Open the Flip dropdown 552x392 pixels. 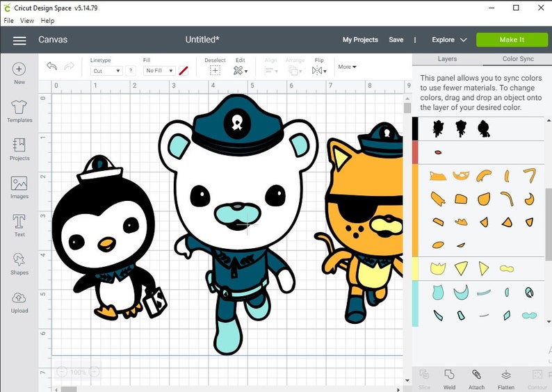(x=319, y=71)
